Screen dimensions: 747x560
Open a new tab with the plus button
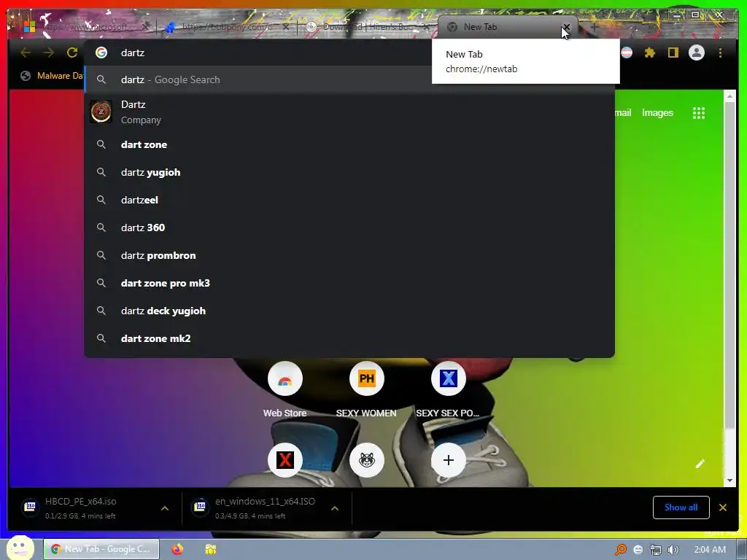coord(594,27)
